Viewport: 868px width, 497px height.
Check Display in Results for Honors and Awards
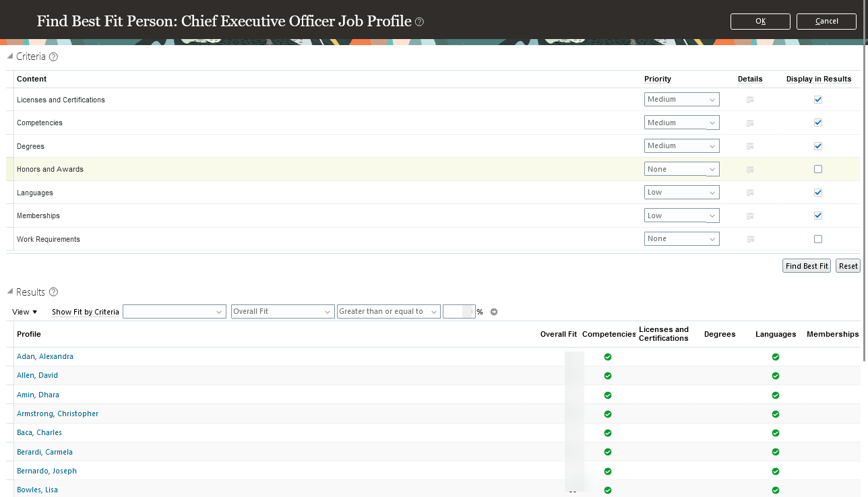(x=818, y=169)
